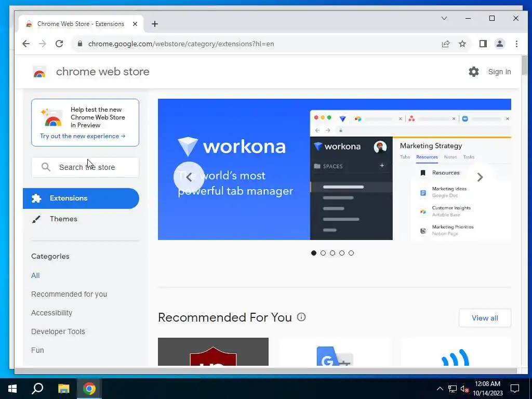Reload the page with the refresh icon
532x399 pixels.
[59, 44]
